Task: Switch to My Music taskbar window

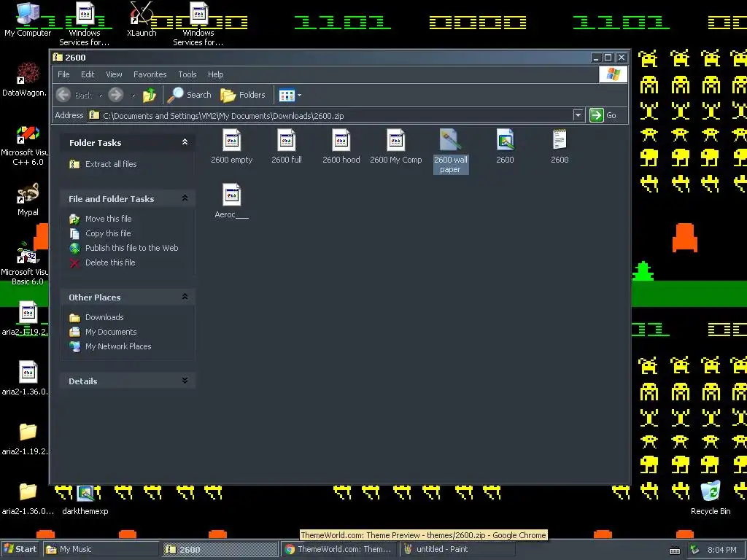Action: pos(101,549)
